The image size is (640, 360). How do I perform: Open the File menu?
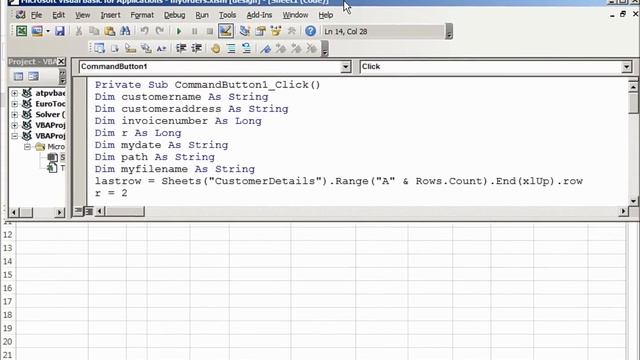(36, 15)
